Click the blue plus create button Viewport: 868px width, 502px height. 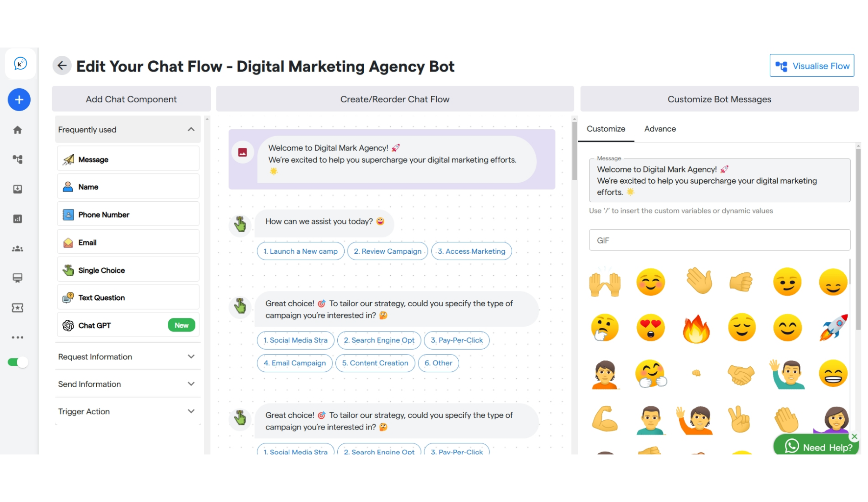(x=19, y=99)
